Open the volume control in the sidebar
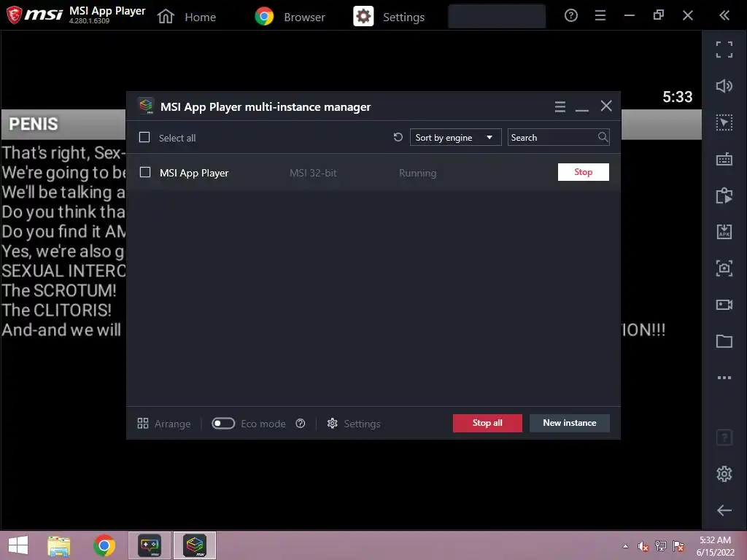 [x=724, y=86]
